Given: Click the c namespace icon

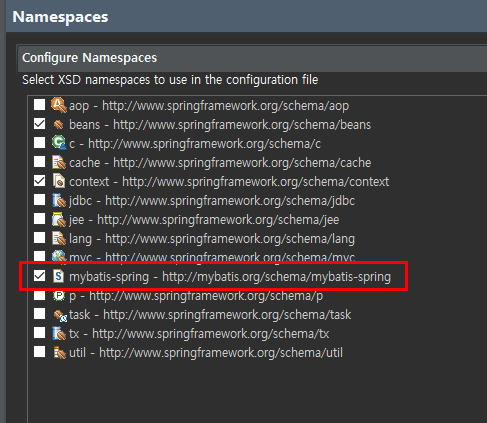Looking at the screenshot, I should (x=59, y=143).
